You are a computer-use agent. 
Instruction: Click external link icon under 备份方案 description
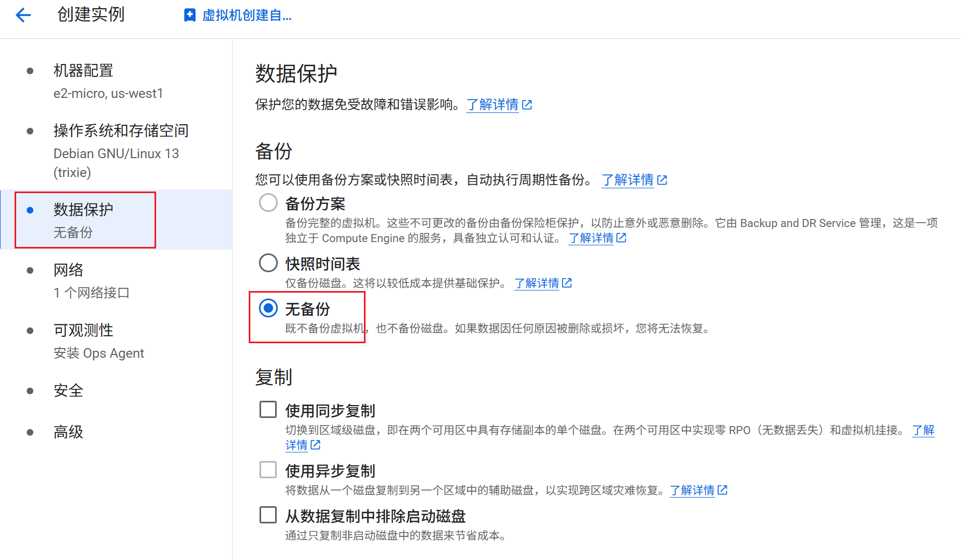(621, 238)
